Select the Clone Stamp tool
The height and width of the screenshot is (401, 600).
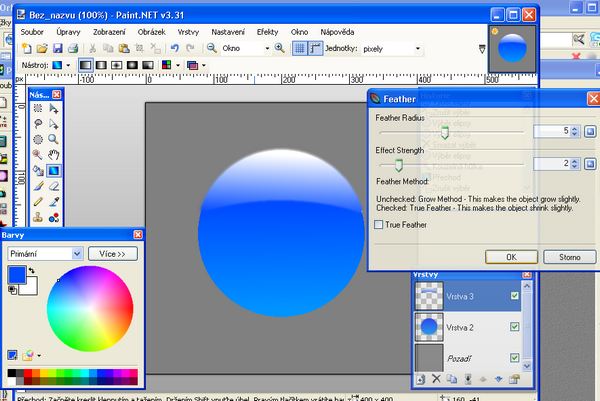pos(37,216)
